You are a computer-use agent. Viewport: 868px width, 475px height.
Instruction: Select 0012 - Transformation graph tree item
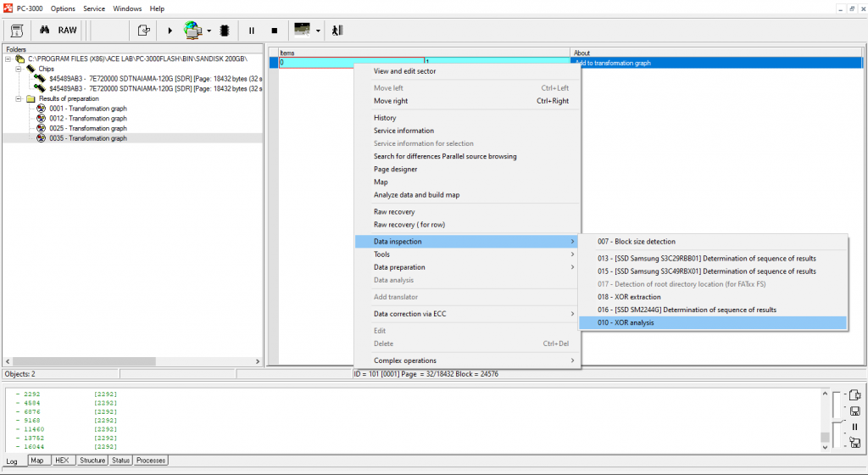pos(88,118)
